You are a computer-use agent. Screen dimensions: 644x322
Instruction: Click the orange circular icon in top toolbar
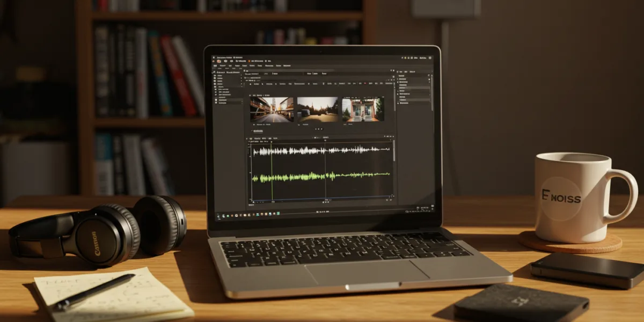pos(219,61)
